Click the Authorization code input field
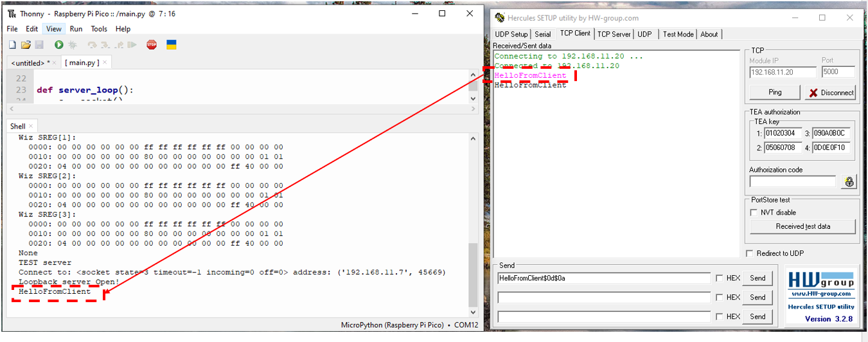 click(x=793, y=182)
